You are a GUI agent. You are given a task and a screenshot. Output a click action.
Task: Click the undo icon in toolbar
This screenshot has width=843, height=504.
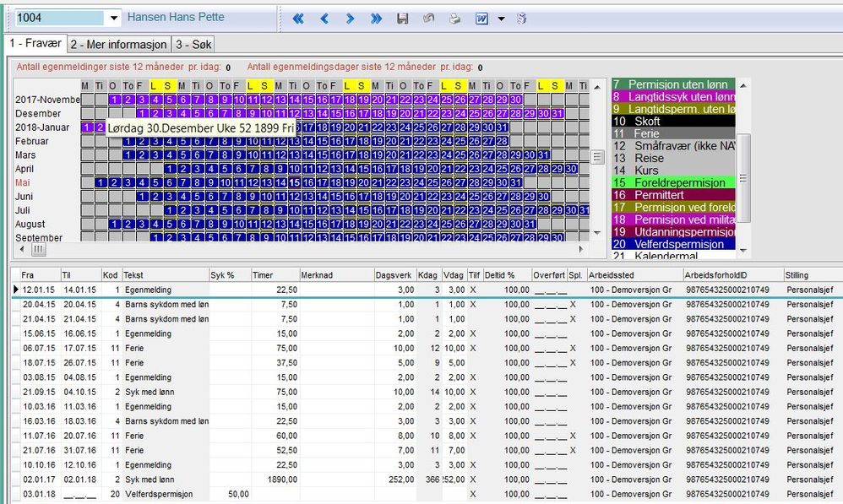point(429,19)
